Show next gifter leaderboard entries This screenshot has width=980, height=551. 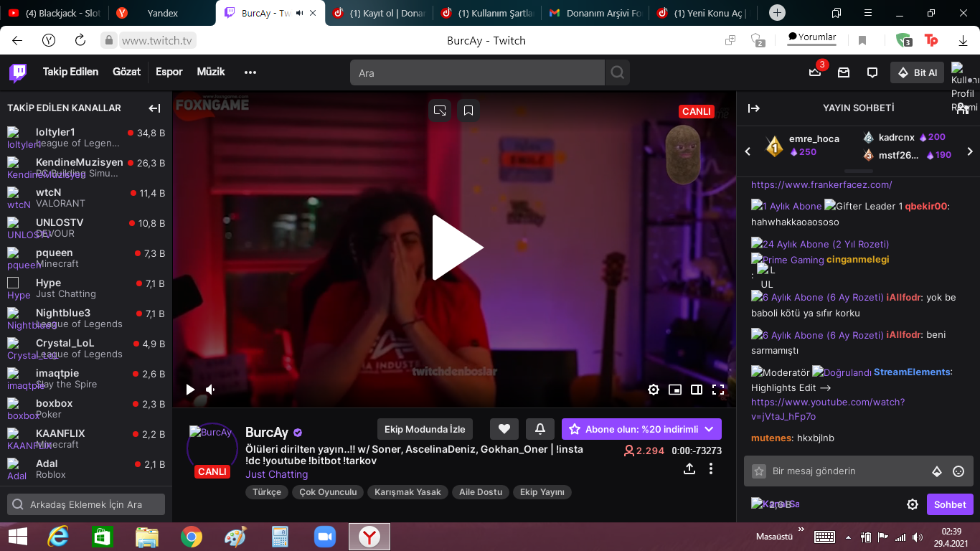point(970,151)
